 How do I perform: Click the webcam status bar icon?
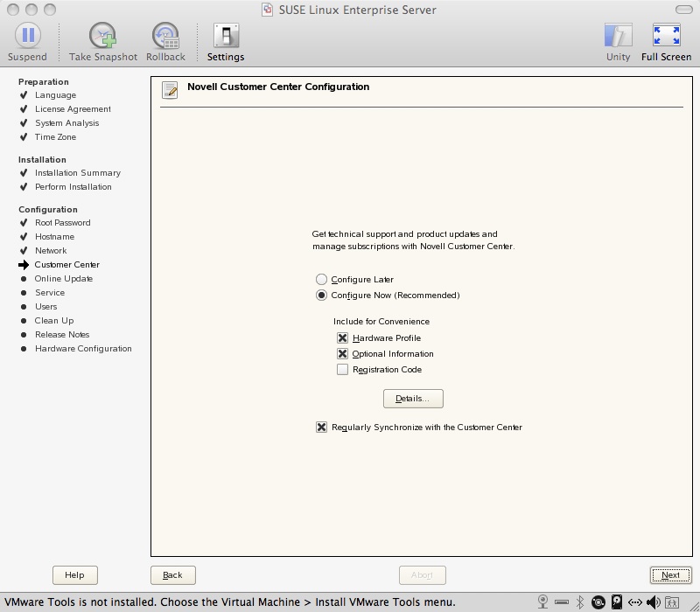(x=542, y=602)
